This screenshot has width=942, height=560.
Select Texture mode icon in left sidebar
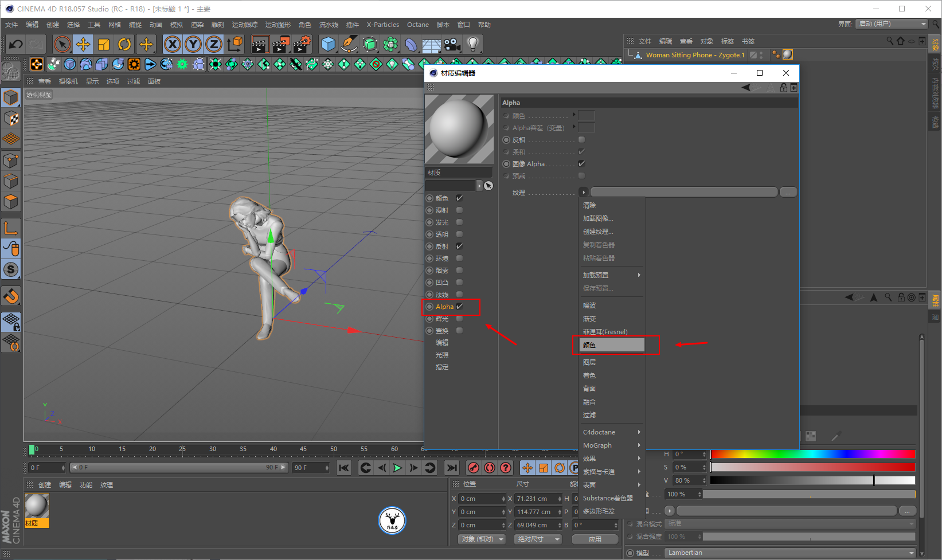(11, 119)
